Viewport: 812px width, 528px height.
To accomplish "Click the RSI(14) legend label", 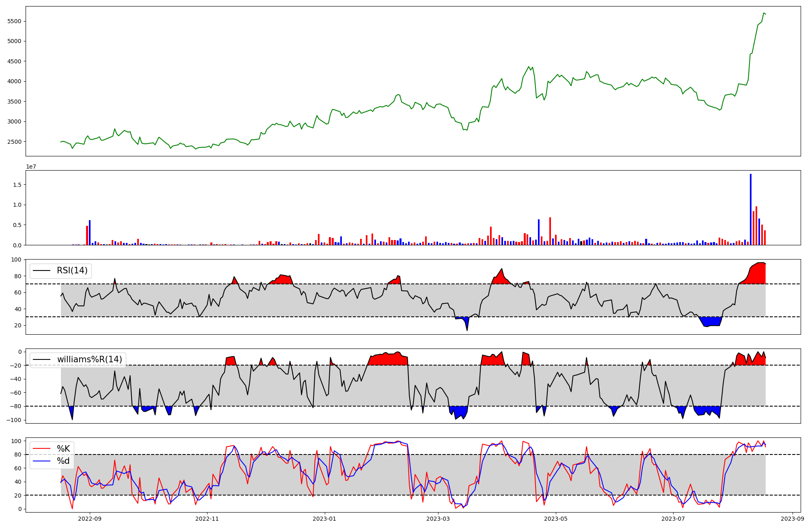I will (72, 270).
